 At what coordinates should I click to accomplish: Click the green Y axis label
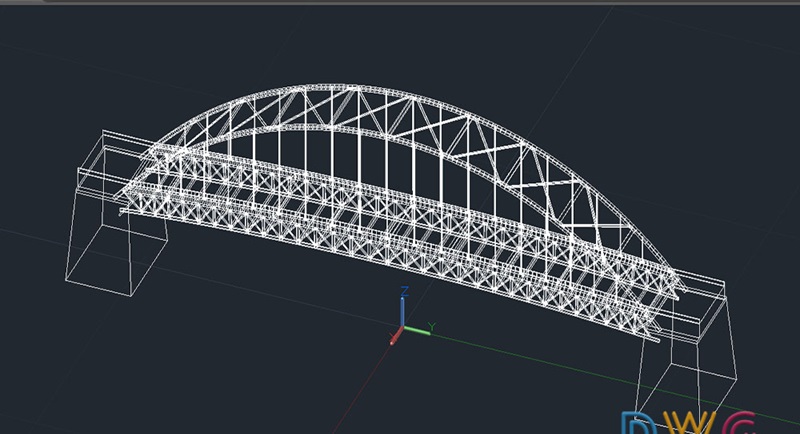432,326
